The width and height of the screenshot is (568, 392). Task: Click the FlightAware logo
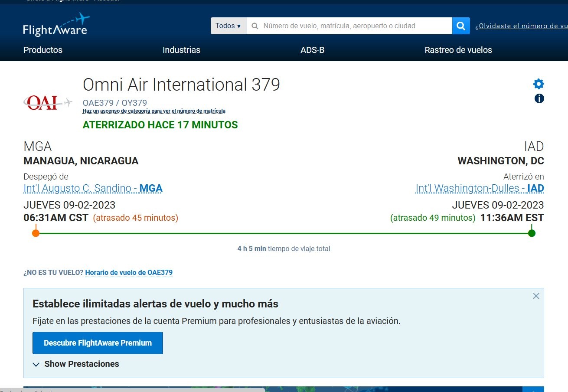56,25
